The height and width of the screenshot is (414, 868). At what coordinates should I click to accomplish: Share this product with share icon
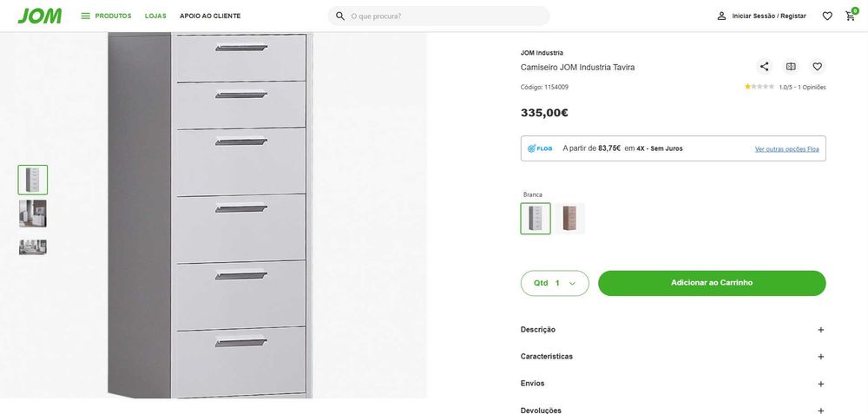[x=764, y=67]
